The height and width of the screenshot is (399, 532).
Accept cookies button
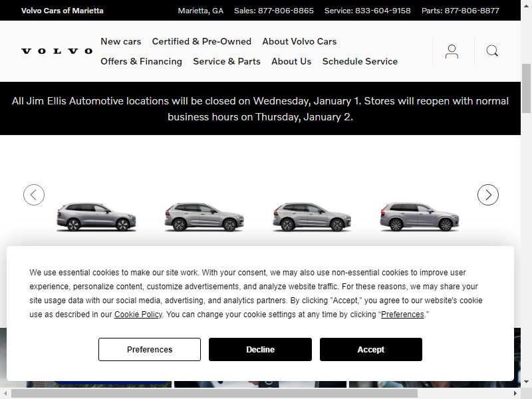point(371,350)
